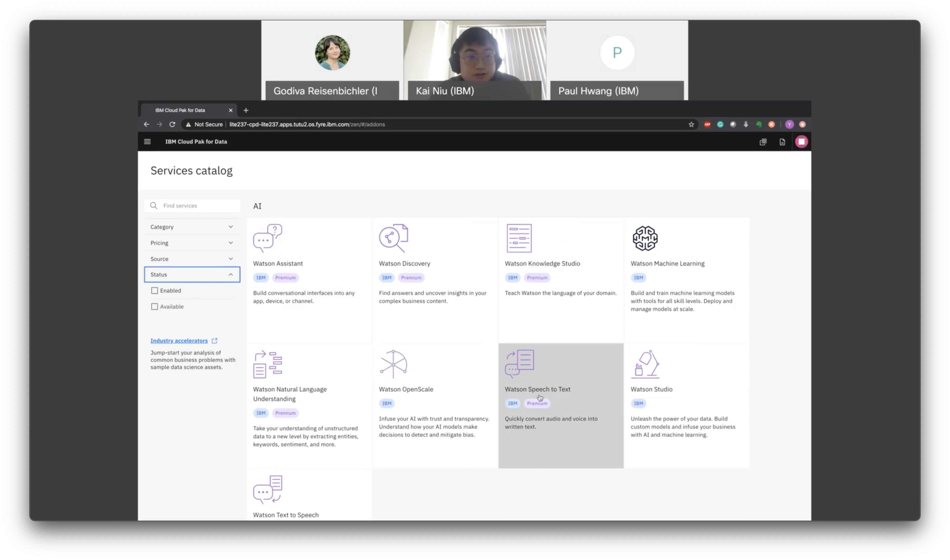Click Premium tag on Watson Assistant
Screen dimensions: 950x560
pos(285,278)
